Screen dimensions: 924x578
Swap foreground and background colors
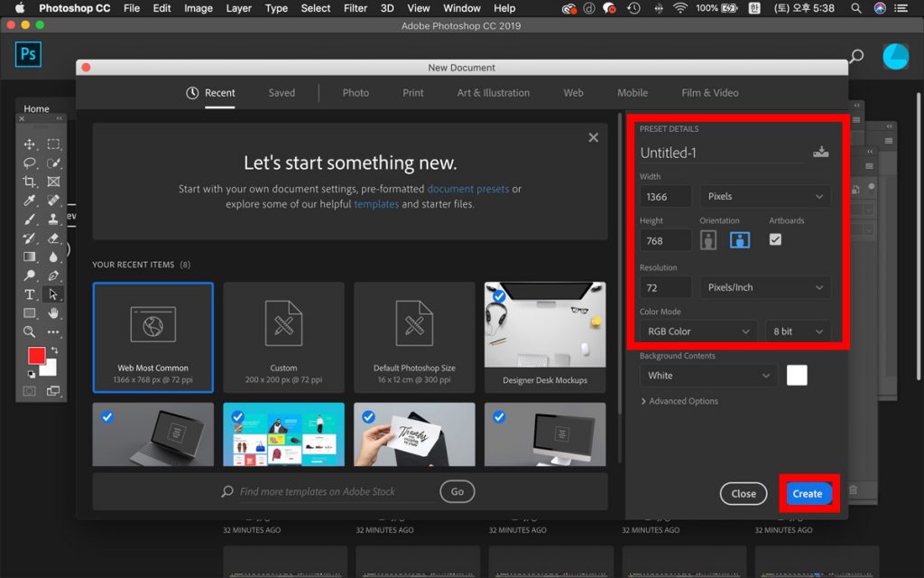54,350
